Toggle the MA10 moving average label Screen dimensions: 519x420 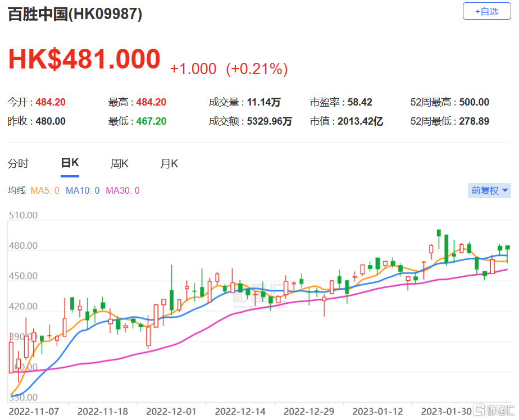(x=82, y=191)
